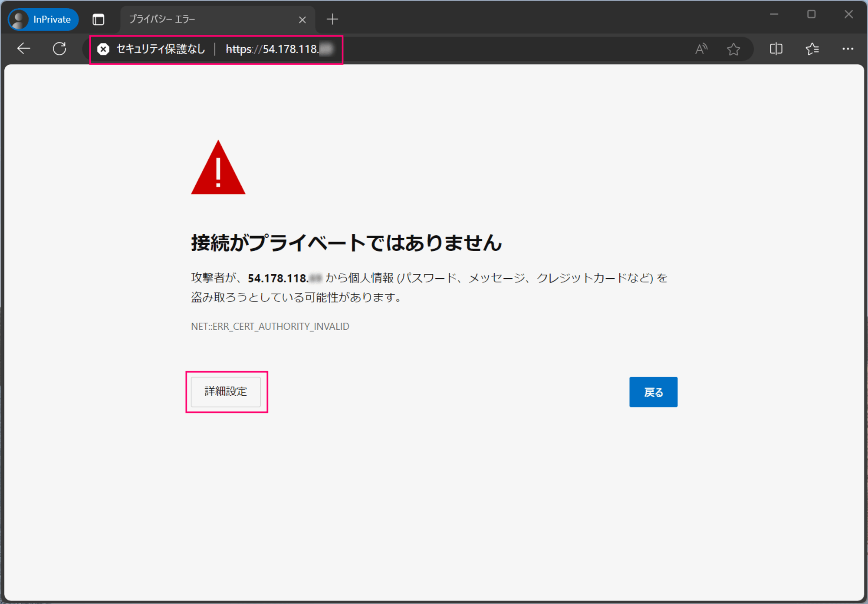The height and width of the screenshot is (604, 868).
Task: Add page to favorites star icon
Action: pos(733,49)
